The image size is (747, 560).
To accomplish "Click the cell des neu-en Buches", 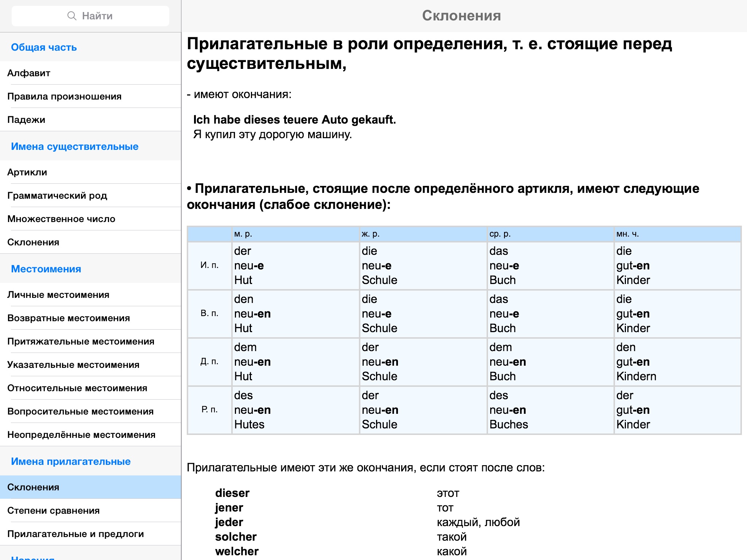I will (x=550, y=410).
